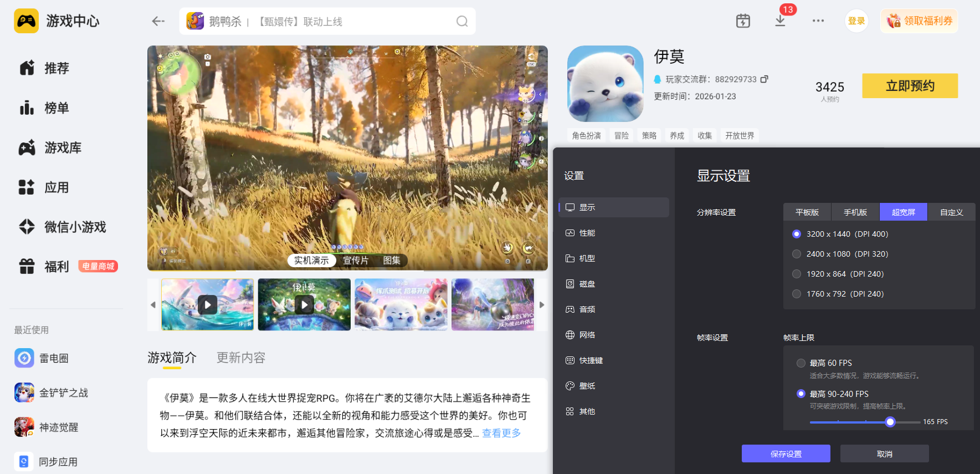980x474 pixels.
Task: Show the 图集 media section
Action: [x=392, y=261]
